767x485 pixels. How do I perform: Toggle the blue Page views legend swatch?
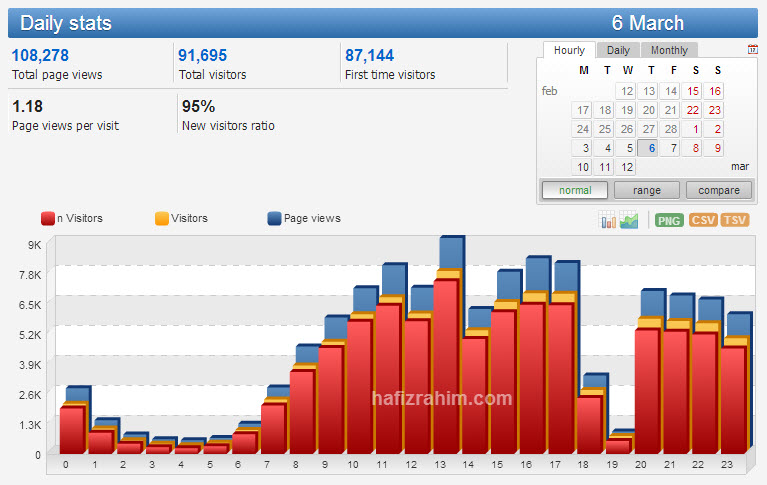tap(274, 218)
